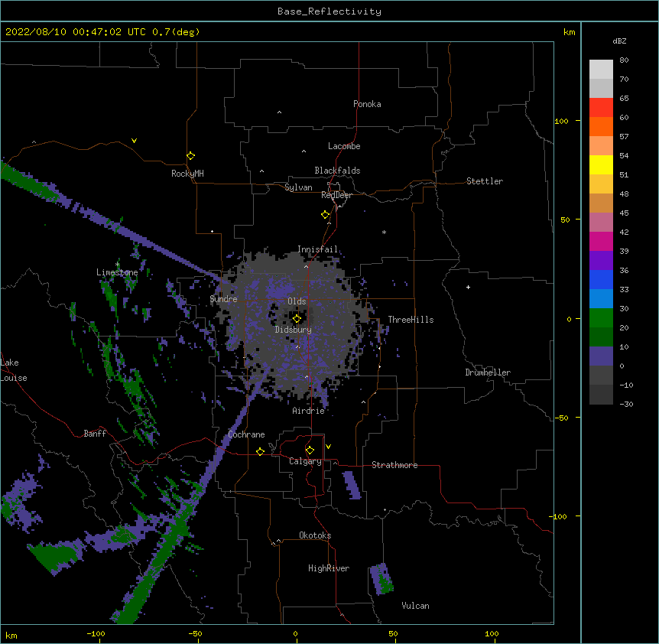The width and height of the screenshot is (659, 644).
Task: Click the yellow diamond marker south of RedDeer
Action: [325, 215]
